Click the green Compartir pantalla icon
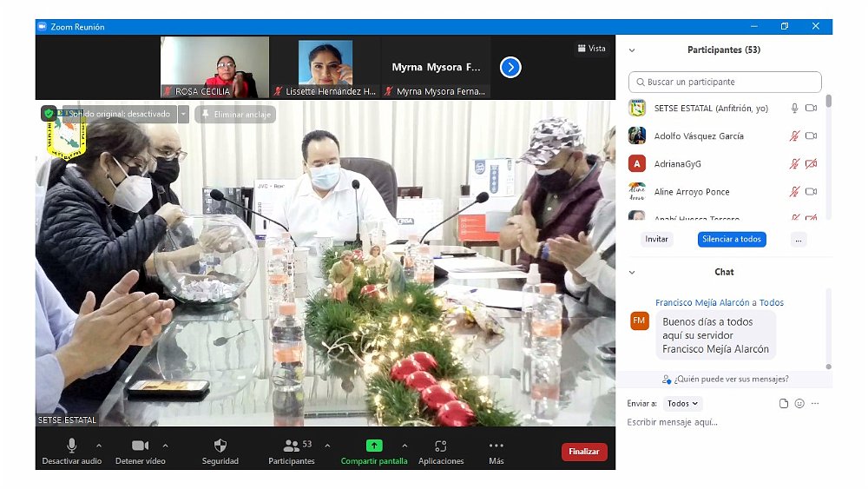 pyautogui.click(x=373, y=446)
